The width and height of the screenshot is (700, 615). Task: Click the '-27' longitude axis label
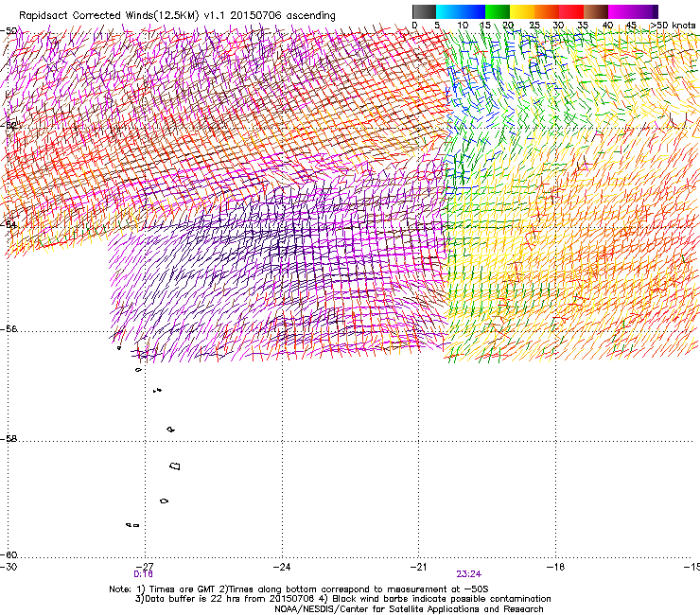click(145, 567)
